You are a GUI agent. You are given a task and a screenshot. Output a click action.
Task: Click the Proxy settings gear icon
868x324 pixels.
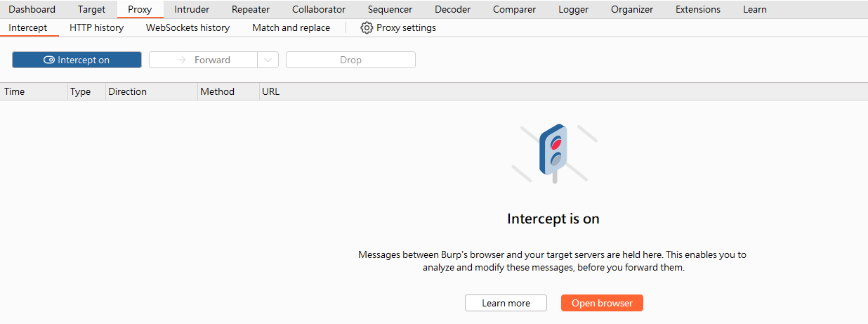click(x=367, y=28)
